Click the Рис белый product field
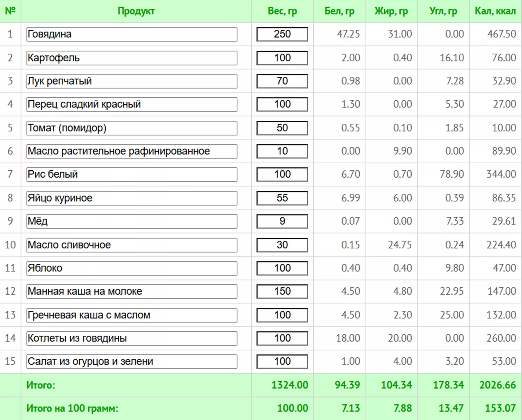This screenshot has width=522, height=420. click(x=132, y=174)
